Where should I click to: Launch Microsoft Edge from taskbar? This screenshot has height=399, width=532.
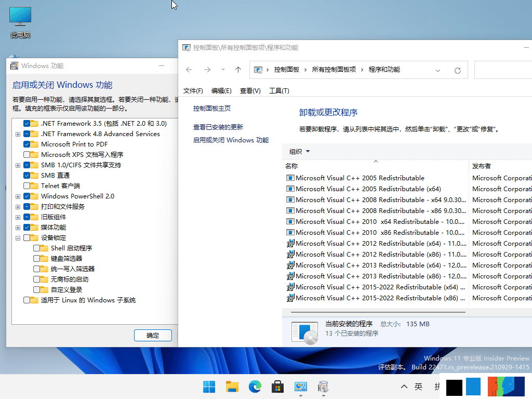[255, 387]
